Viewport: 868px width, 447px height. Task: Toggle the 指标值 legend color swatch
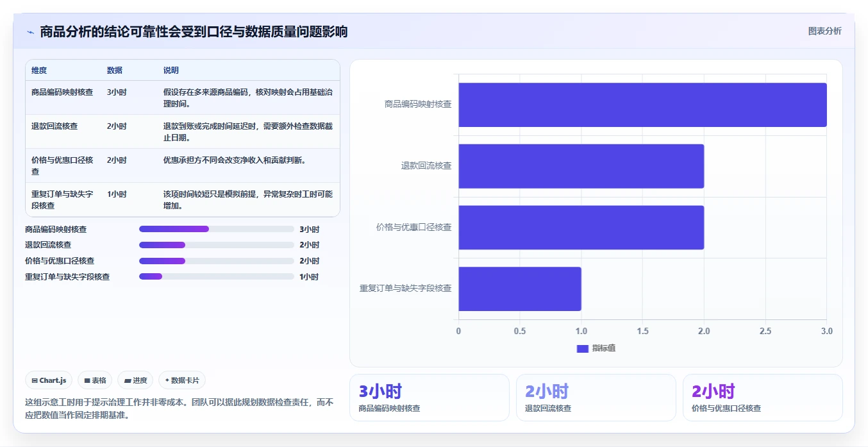coord(583,348)
